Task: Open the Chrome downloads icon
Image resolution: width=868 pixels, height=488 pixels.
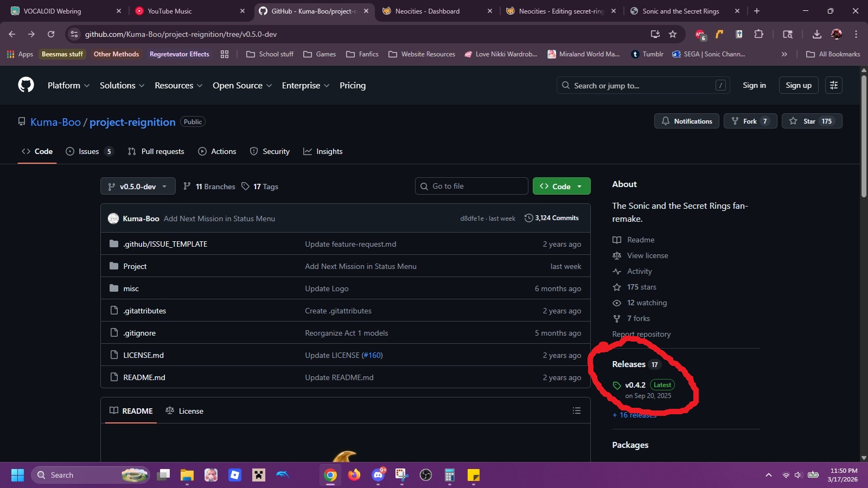Action: pos(816,34)
